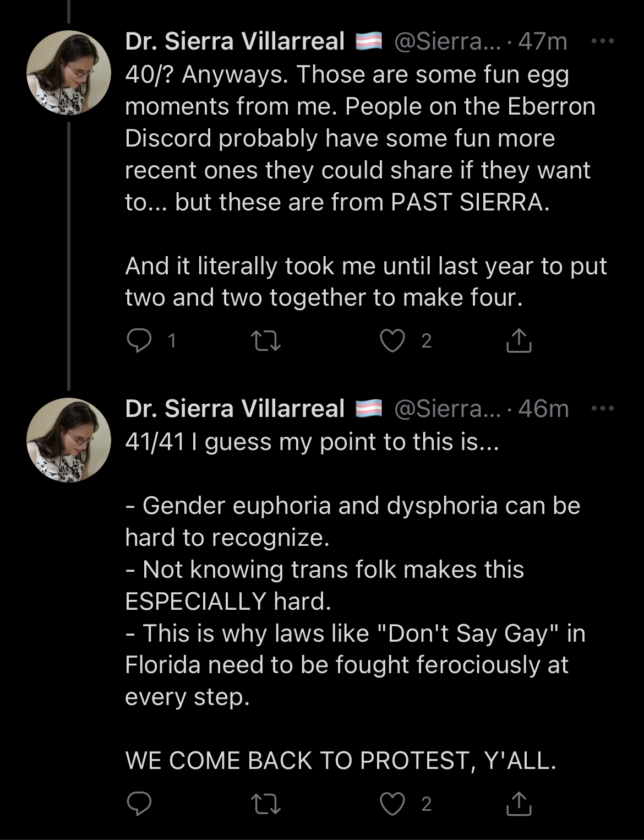The height and width of the screenshot is (840, 644).
Task: Open the 46m timestamp
Action: [543, 409]
